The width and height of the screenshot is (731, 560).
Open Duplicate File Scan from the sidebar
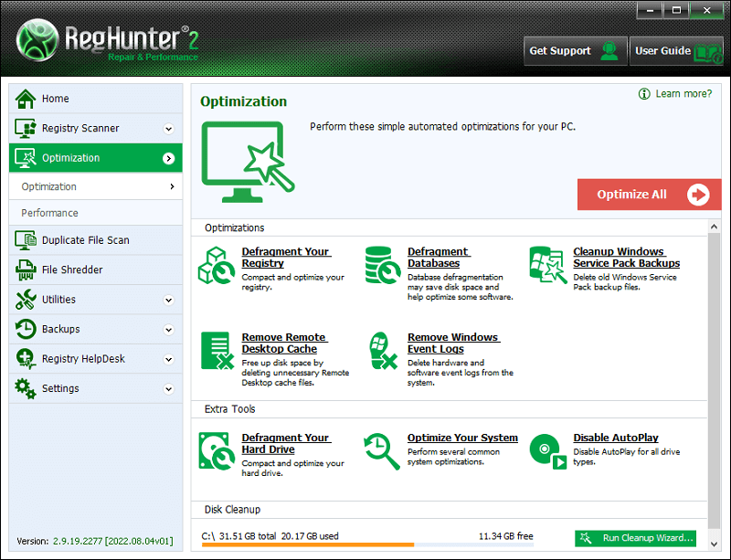pos(85,240)
